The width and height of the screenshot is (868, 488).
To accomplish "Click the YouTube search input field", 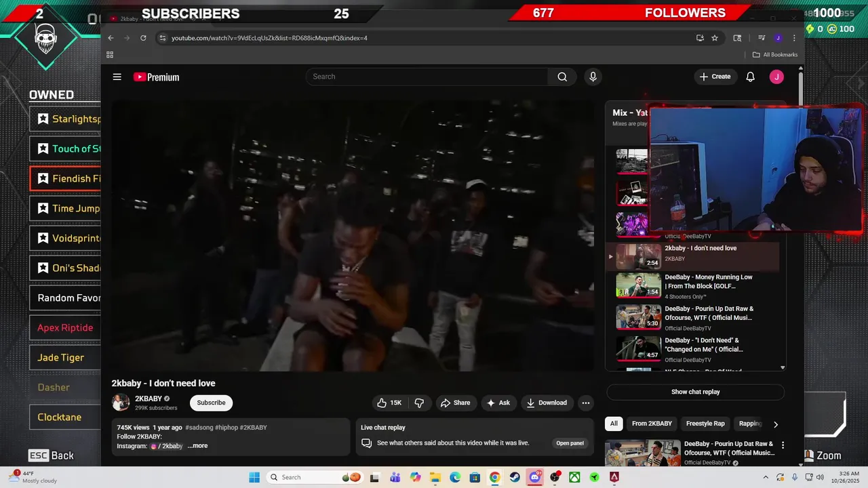I will coord(427,77).
